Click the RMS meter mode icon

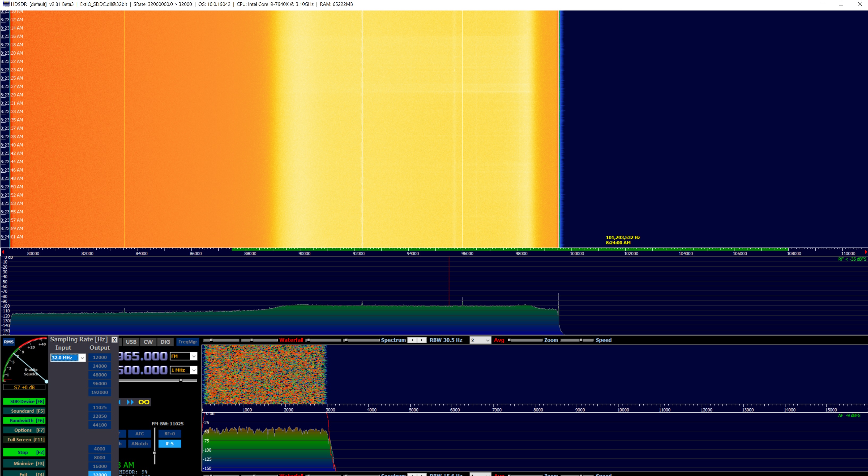9,342
